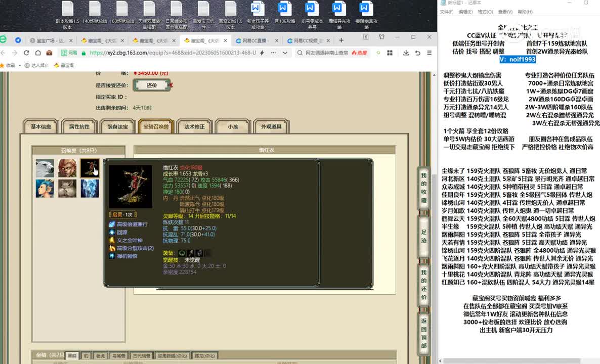Switch to the 网易CC视频 browser tab
The width and height of the screenshot is (600, 364).
coord(309,40)
